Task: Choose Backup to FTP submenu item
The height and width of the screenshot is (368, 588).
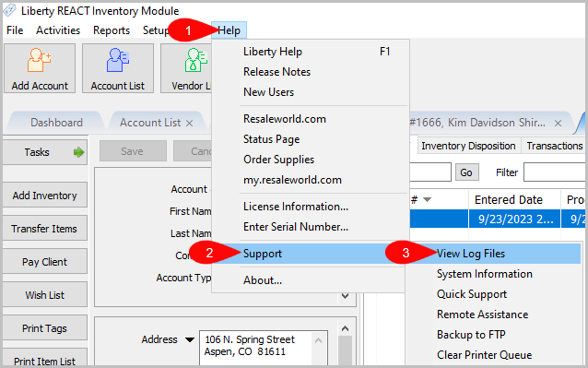Action: click(x=494, y=335)
